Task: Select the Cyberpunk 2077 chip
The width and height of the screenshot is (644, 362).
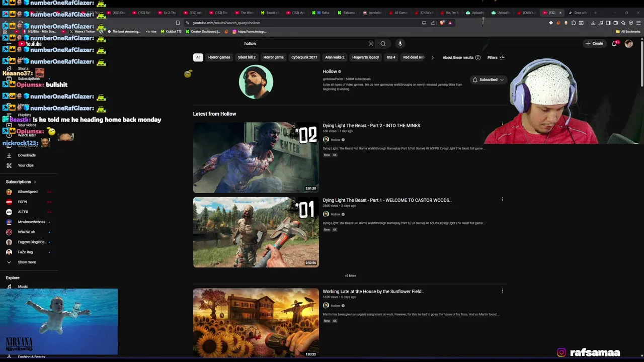Action: pyautogui.click(x=304, y=57)
